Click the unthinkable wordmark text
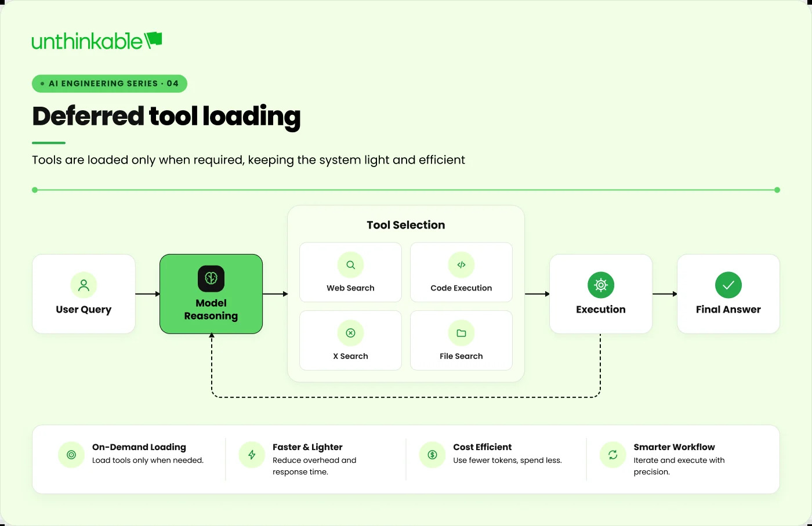Screen dimensions: 812x526 click(87, 41)
